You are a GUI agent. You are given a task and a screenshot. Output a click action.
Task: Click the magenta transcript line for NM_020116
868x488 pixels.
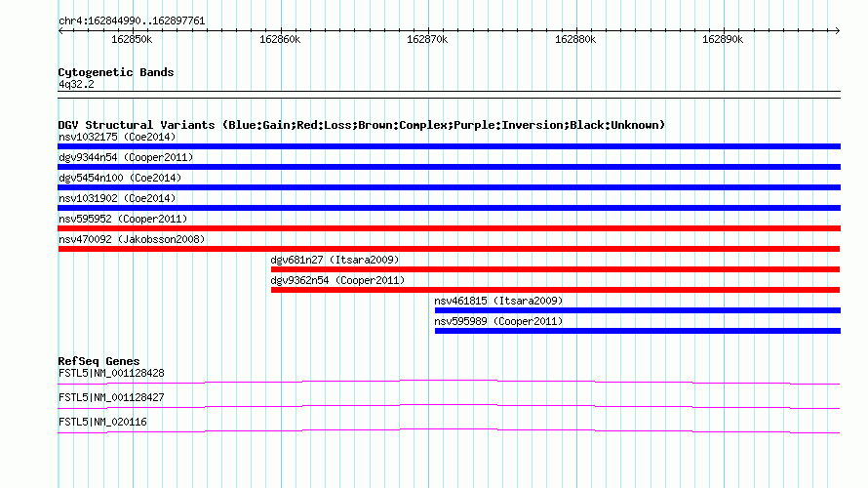(x=449, y=430)
